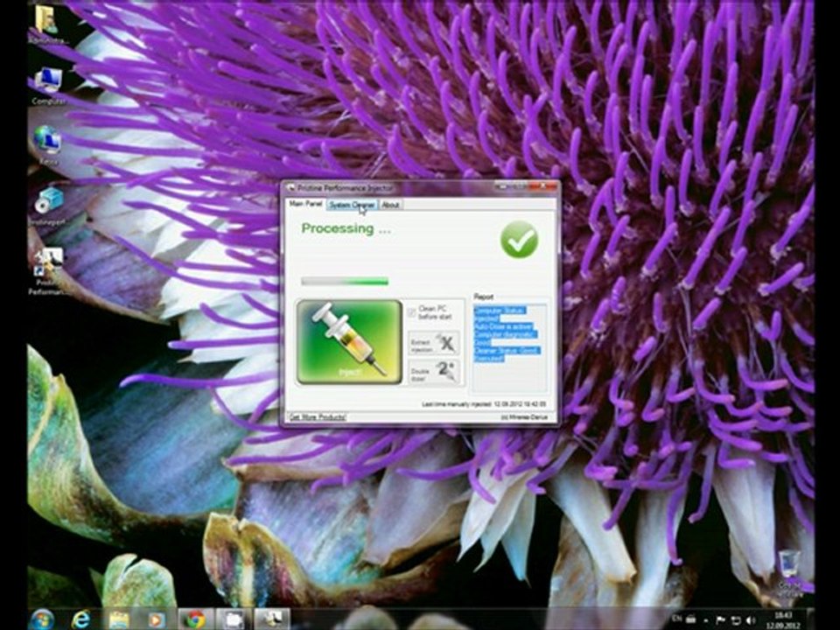The width and height of the screenshot is (840, 630).
Task: Launch Google Chrome from the taskbar
Action: (x=195, y=619)
